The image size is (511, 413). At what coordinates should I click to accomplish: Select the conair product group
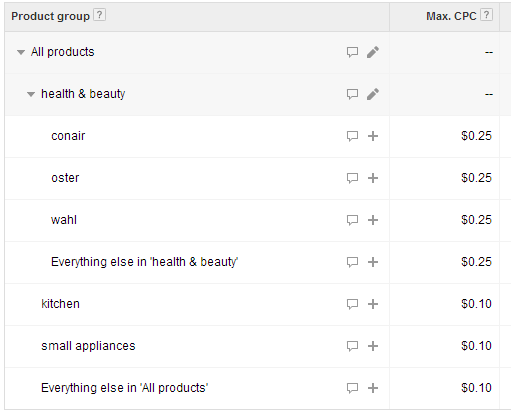point(68,136)
